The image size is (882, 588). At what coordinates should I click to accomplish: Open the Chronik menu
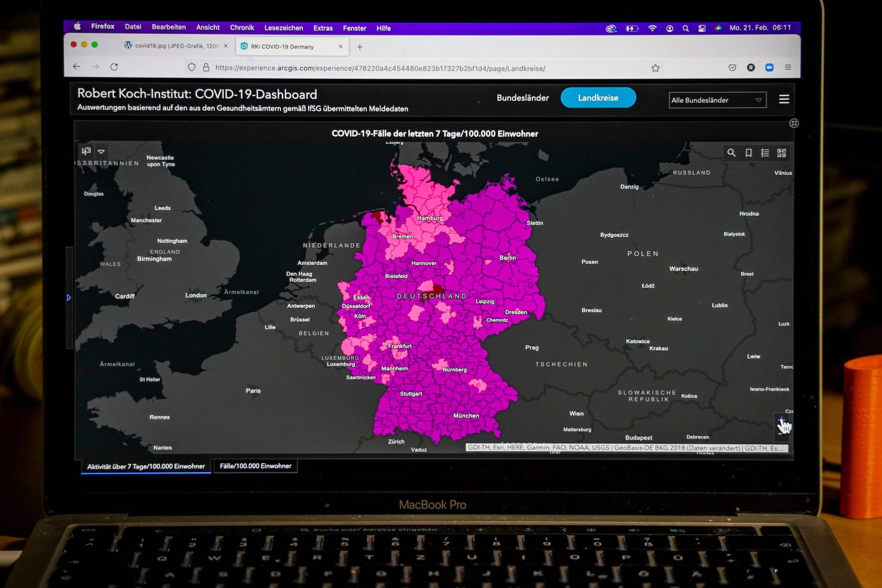(242, 27)
